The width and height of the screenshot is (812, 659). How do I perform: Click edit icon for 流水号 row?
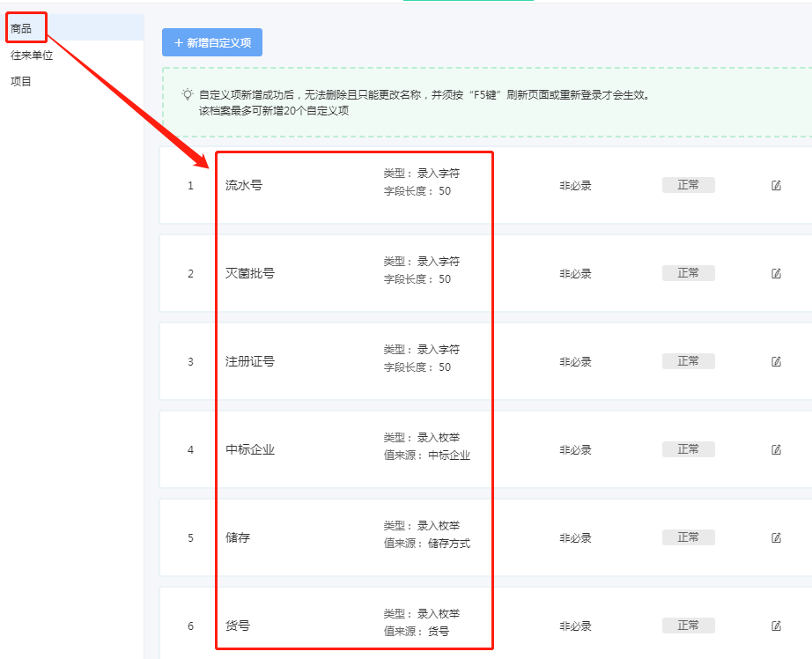click(x=776, y=186)
